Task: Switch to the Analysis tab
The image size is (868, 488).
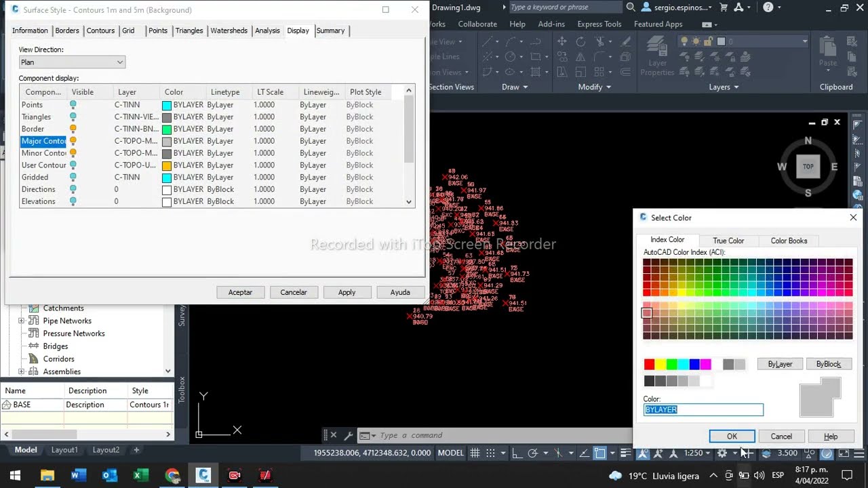Action: 267,30
